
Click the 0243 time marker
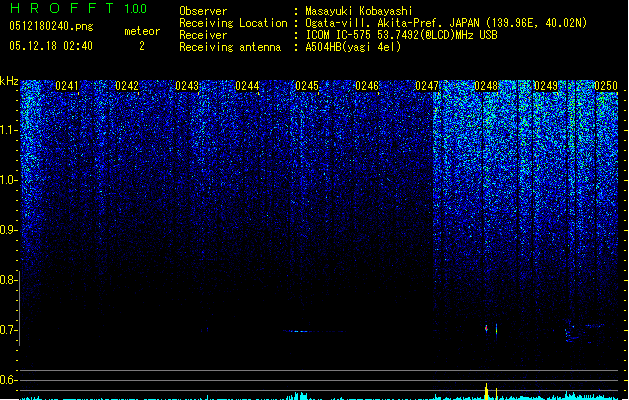[x=187, y=86]
